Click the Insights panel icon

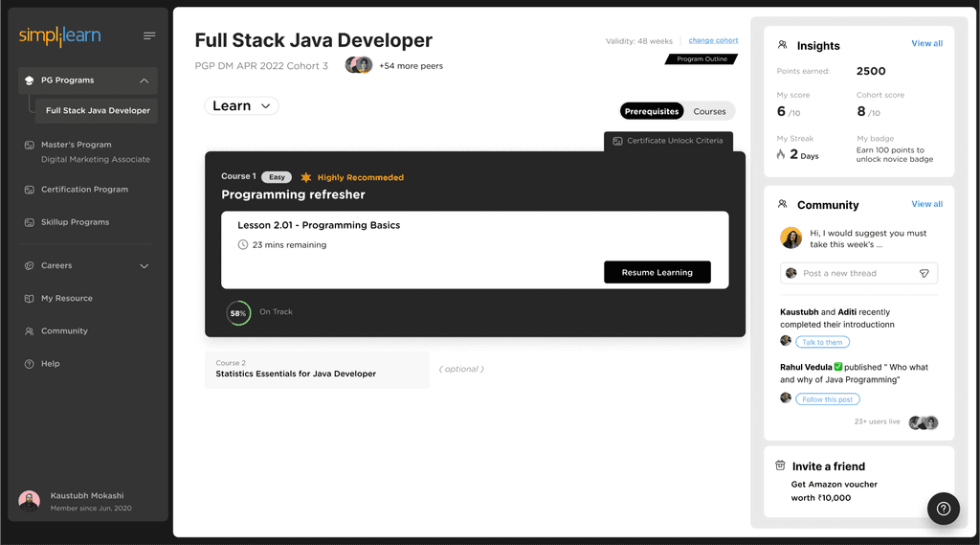(x=782, y=45)
